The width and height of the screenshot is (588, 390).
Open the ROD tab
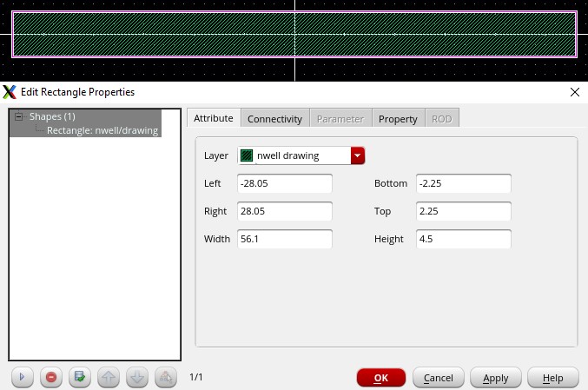pos(442,119)
